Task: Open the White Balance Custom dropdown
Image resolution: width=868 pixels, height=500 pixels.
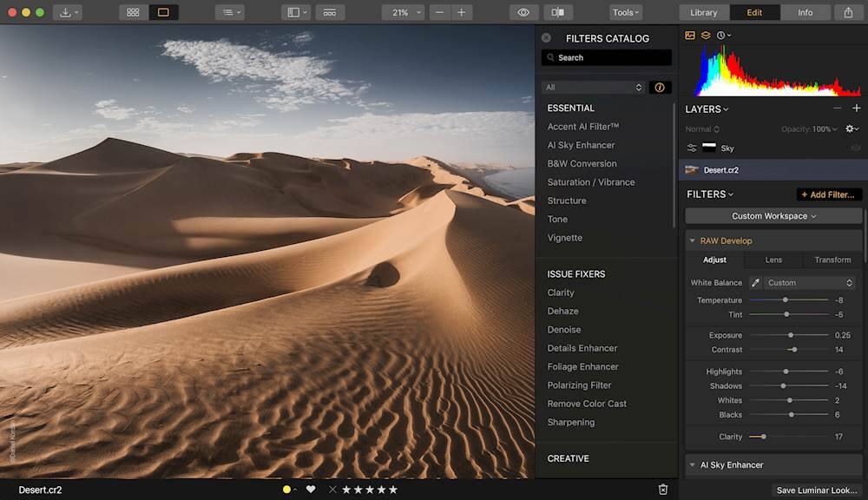Action: pos(810,283)
